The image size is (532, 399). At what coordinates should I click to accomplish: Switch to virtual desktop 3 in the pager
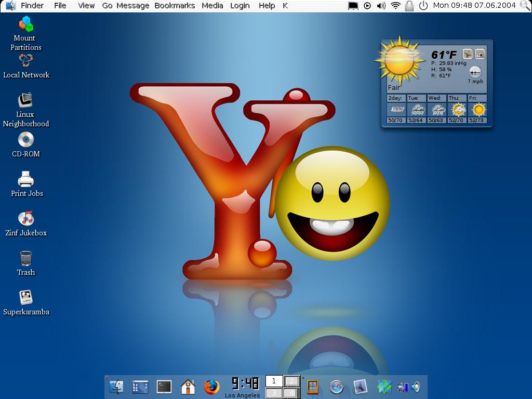[x=274, y=393]
